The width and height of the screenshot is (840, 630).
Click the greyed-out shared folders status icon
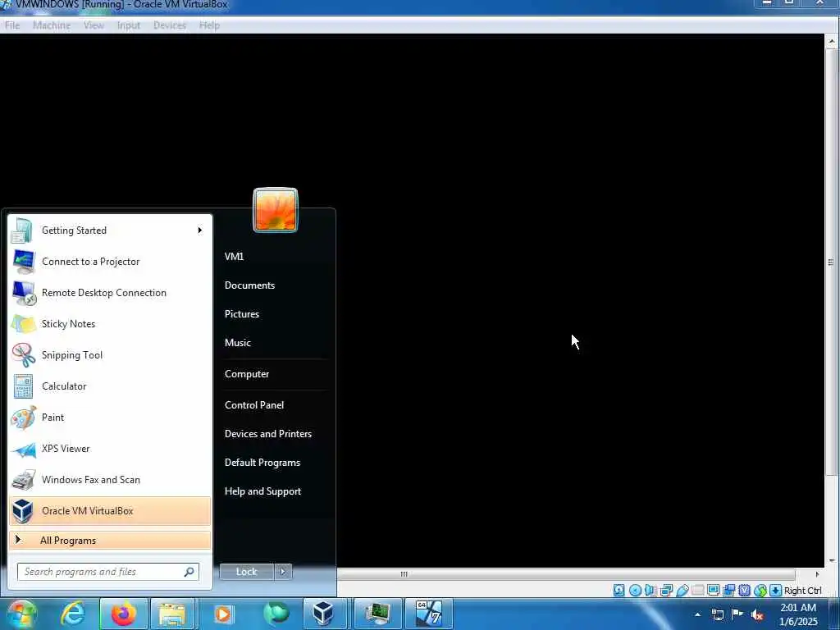697,591
